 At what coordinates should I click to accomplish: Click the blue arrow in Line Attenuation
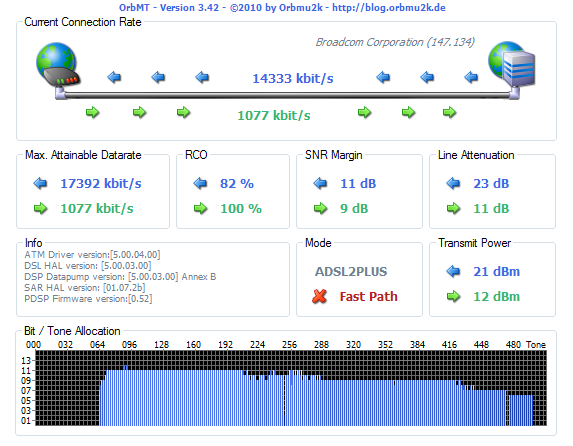coord(453,183)
